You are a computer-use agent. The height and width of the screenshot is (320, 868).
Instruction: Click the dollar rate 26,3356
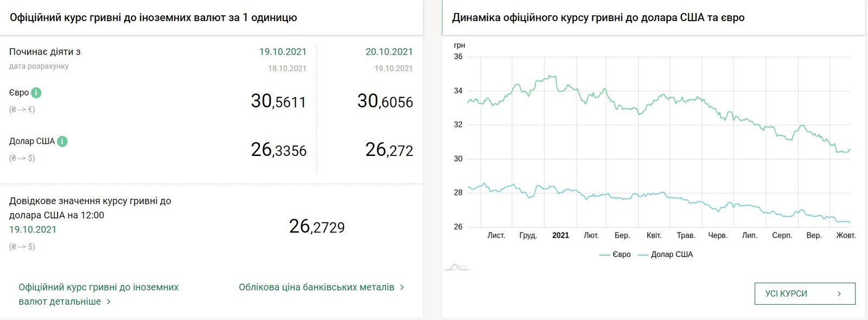[x=278, y=149]
